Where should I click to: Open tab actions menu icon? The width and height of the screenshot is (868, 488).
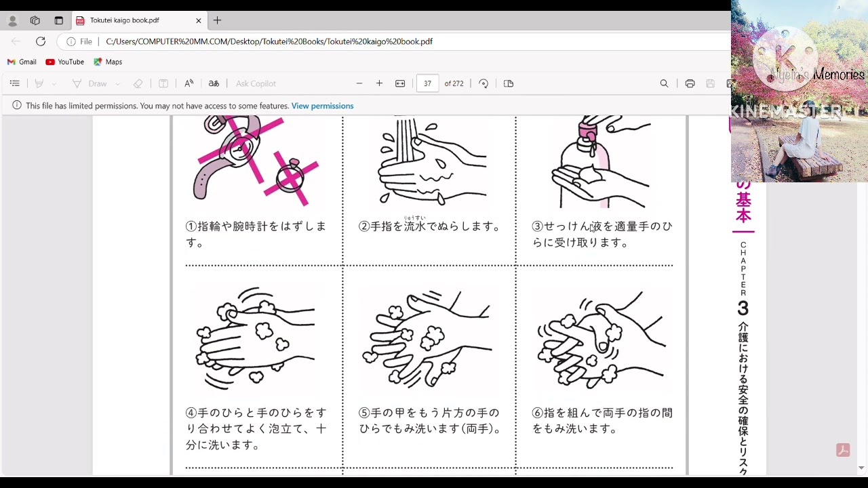point(58,20)
